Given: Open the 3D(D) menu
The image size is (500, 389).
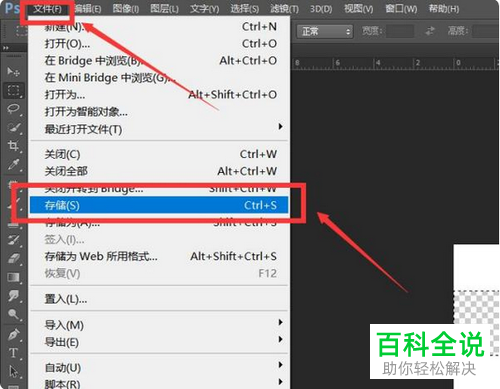Looking at the screenshot, I should click(x=321, y=9).
